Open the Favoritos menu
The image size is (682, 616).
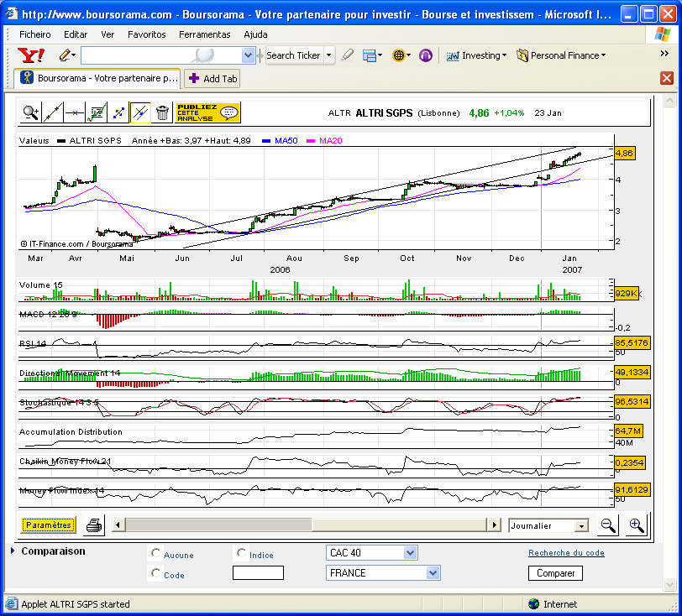click(x=147, y=34)
